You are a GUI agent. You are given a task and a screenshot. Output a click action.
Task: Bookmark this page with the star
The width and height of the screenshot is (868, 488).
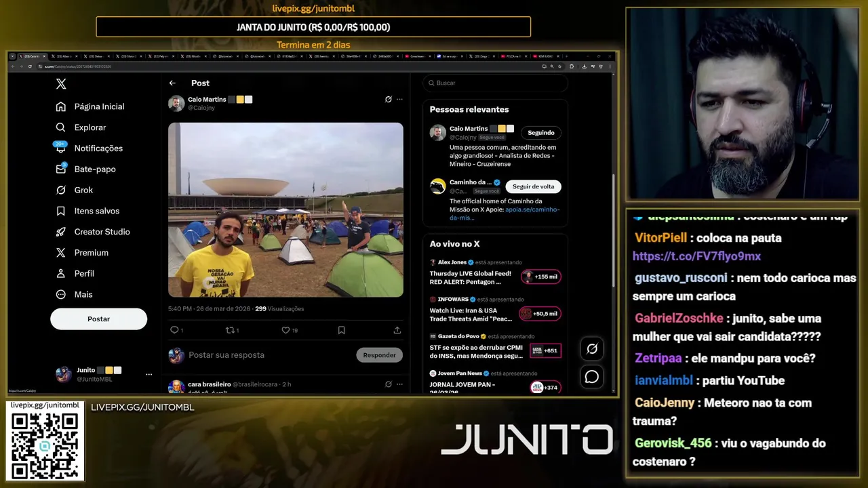coord(559,66)
